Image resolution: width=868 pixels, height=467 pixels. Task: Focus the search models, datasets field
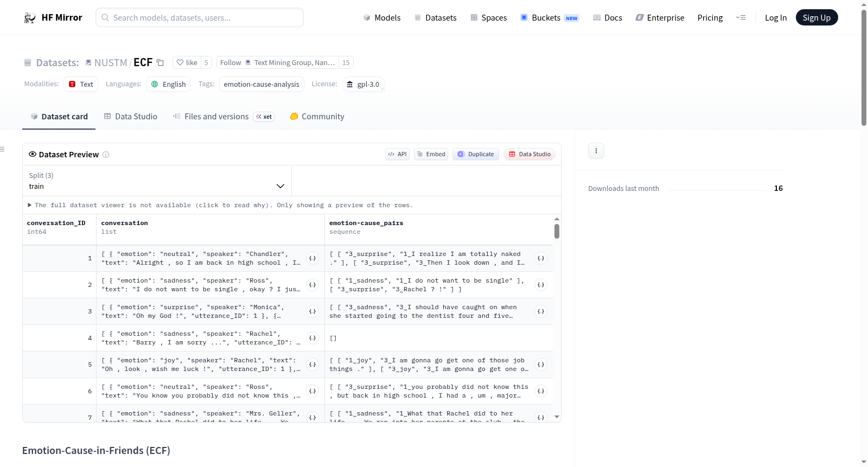(x=200, y=17)
